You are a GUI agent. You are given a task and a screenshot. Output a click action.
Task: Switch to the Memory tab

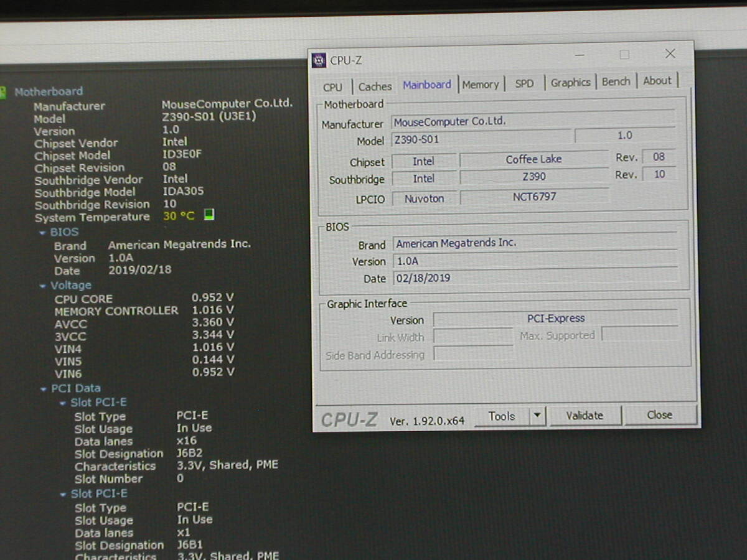click(x=481, y=84)
